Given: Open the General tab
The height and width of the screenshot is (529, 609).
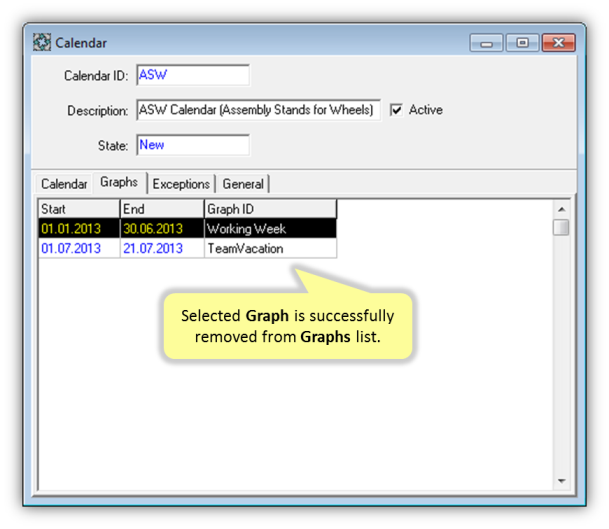Looking at the screenshot, I should (243, 184).
